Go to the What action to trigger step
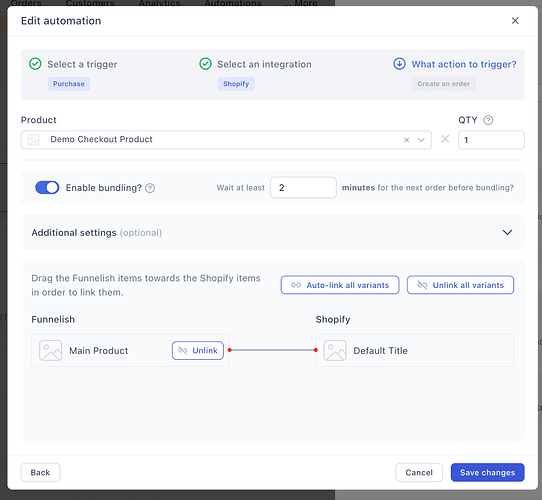Viewport: 542px width, 500px height. pyautogui.click(x=464, y=64)
